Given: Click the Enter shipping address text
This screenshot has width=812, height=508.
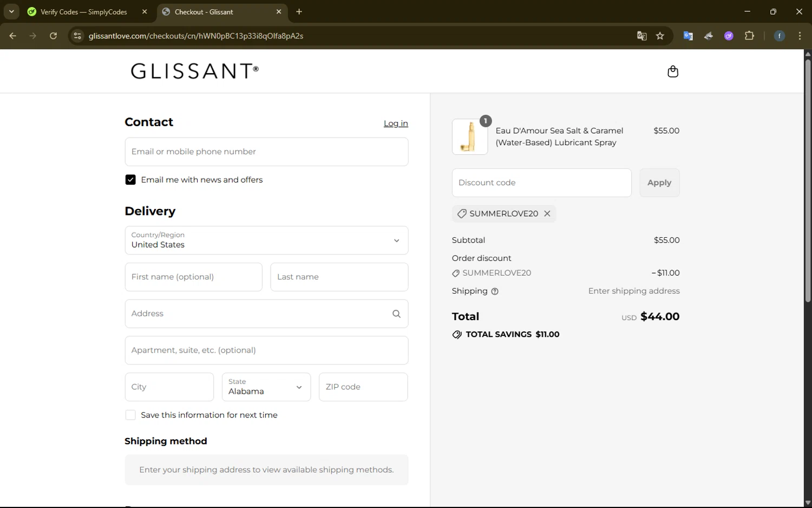Looking at the screenshot, I should click(x=634, y=291).
